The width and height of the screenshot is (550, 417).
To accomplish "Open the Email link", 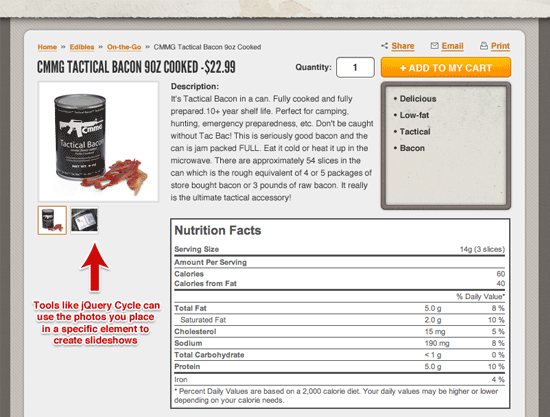I will [452, 46].
